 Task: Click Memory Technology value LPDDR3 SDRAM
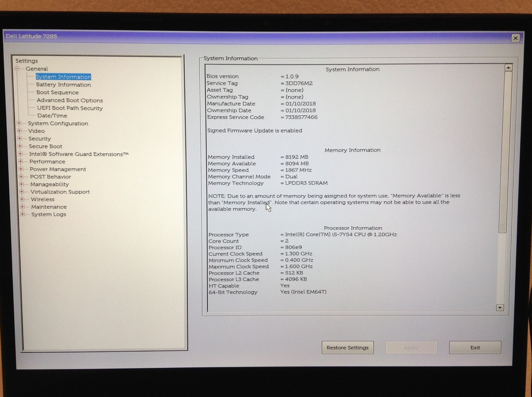tap(306, 183)
